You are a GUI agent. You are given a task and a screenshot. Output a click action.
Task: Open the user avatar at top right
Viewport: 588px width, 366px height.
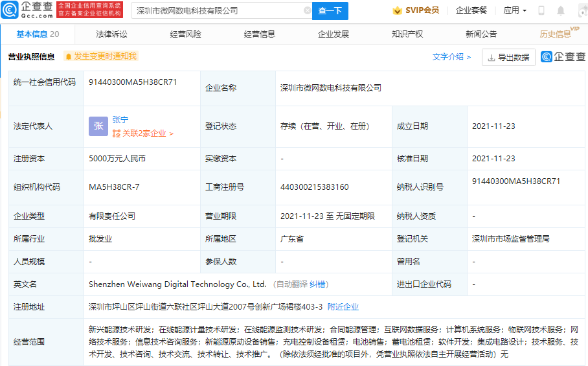[581, 11]
